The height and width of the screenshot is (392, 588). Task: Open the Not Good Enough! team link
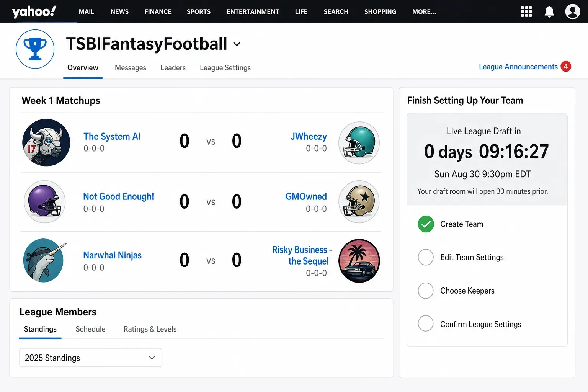click(x=119, y=196)
